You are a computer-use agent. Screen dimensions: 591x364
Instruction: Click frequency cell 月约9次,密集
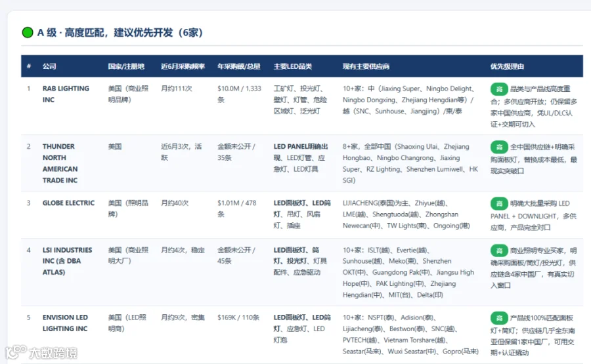pos(183,317)
